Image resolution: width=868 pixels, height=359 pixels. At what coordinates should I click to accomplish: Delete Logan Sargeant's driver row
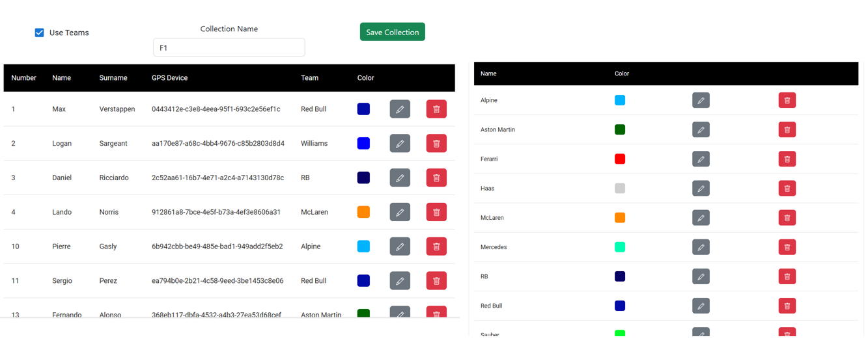coord(436,144)
